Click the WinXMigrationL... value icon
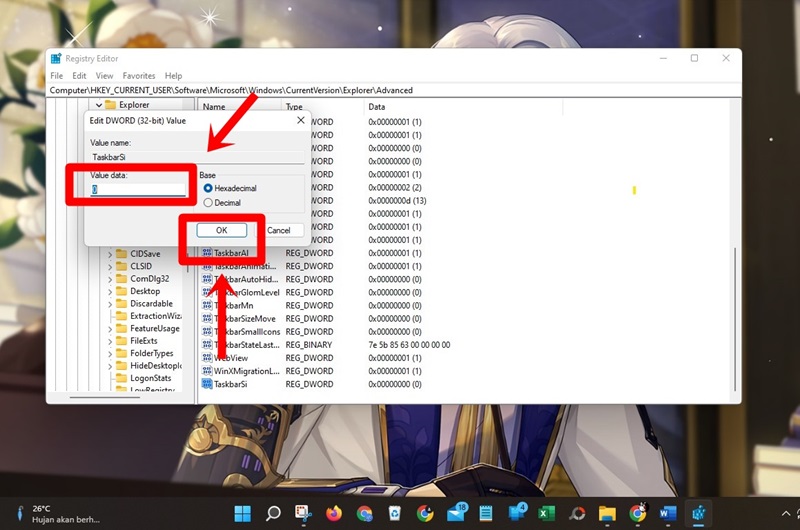Image resolution: width=800 pixels, height=530 pixels. (207, 370)
